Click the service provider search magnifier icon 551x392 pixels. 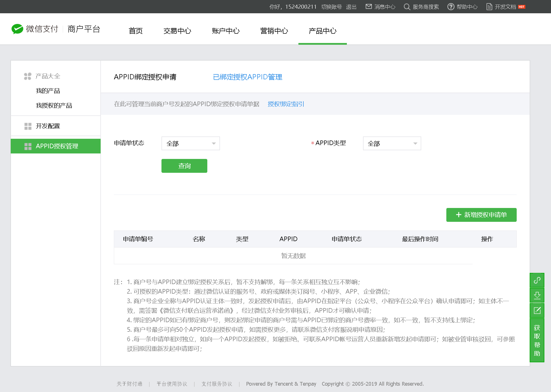point(407,7)
